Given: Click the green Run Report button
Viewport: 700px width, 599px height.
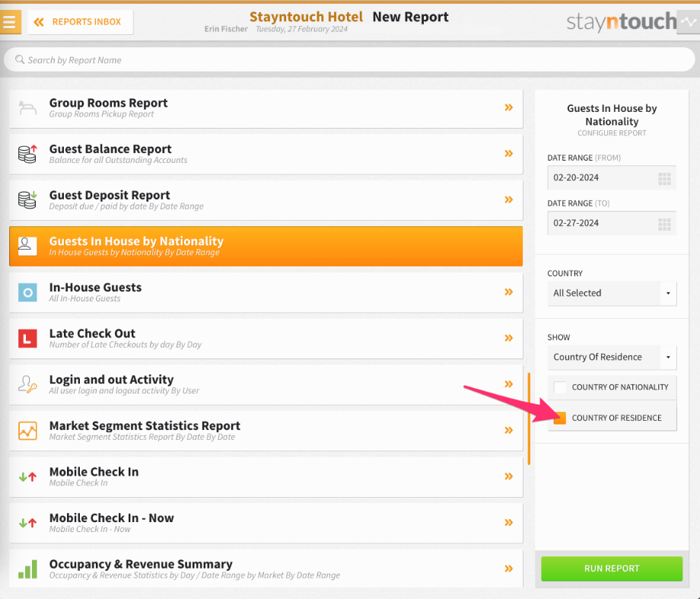Looking at the screenshot, I should point(612,569).
